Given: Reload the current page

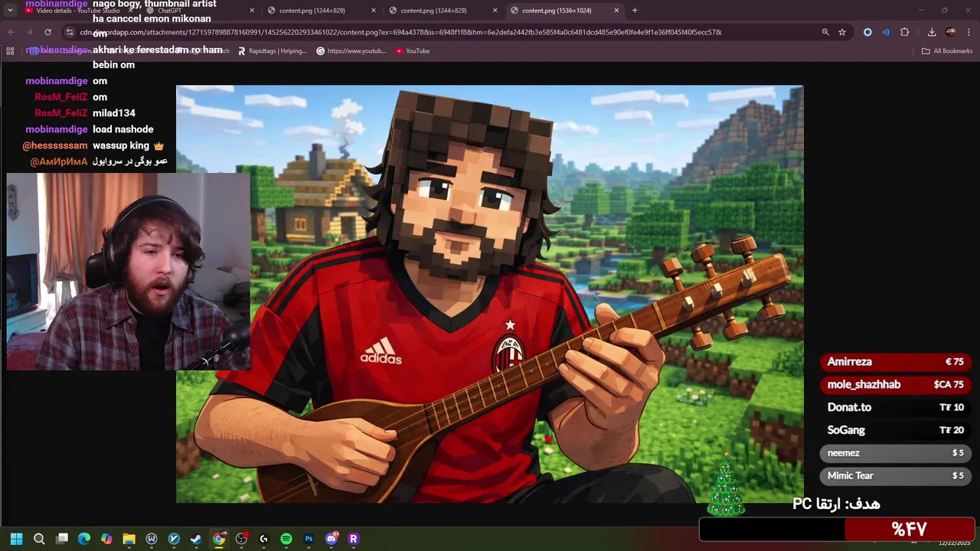Looking at the screenshot, I should (x=47, y=32).
